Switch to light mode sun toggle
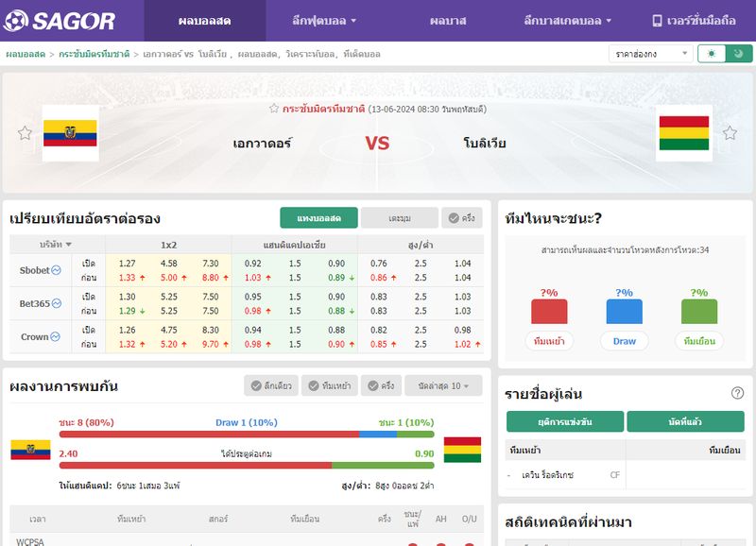 [712, 54]
